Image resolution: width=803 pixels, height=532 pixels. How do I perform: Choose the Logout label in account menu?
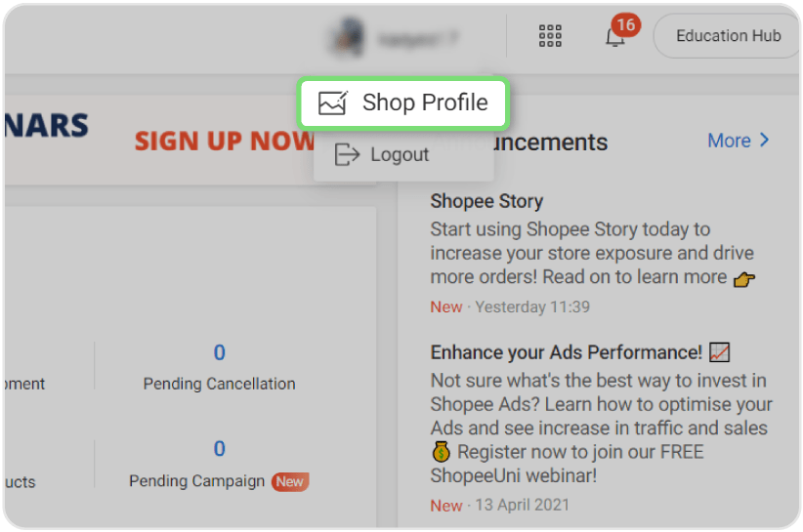click(400, 154)
